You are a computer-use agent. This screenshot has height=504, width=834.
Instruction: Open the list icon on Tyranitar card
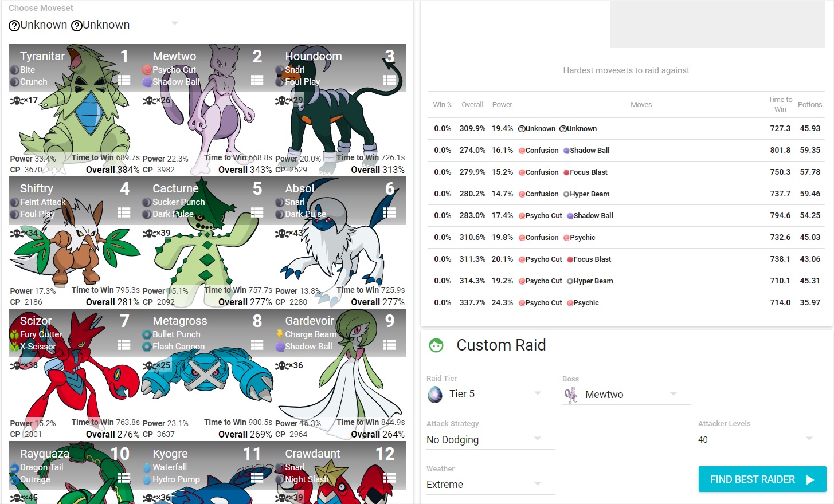click(x=124, y=80)
